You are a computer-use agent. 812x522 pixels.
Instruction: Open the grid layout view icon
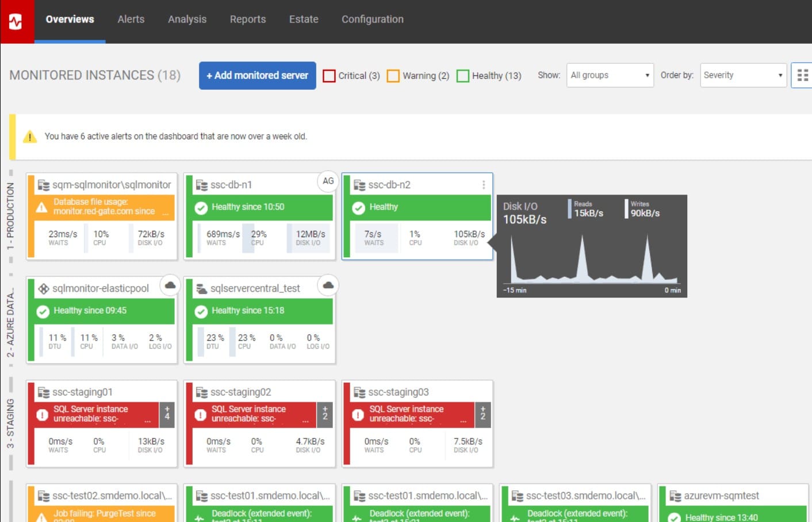click(x=803, y=75)
